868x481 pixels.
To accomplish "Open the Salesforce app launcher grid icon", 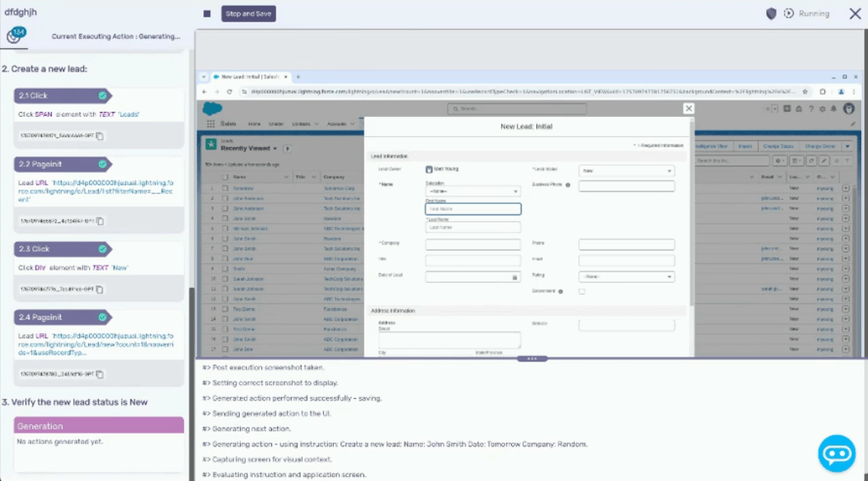I will pos(210,124).
